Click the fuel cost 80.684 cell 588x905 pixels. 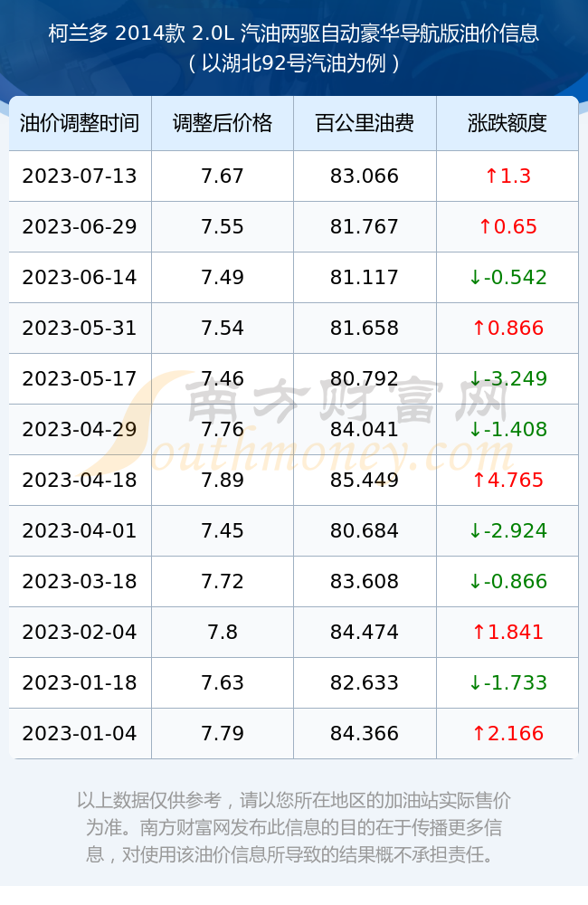point(365,531)
